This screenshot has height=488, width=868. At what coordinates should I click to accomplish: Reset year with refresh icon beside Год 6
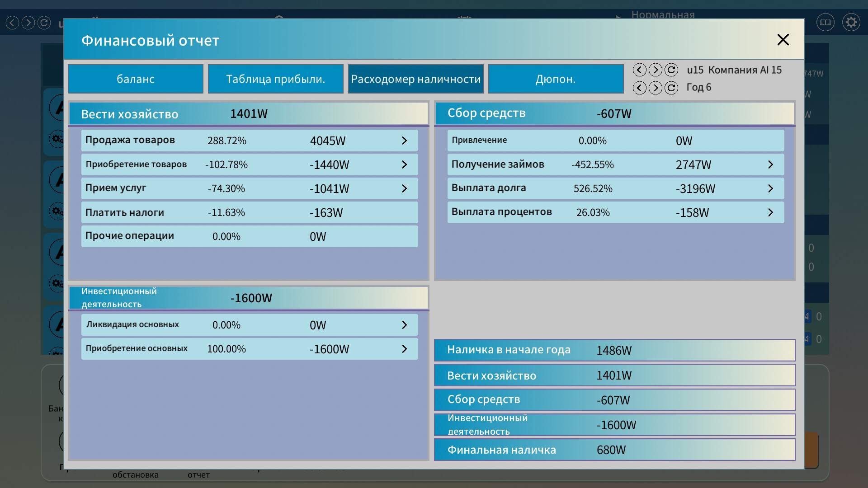(x=671, y=88)
